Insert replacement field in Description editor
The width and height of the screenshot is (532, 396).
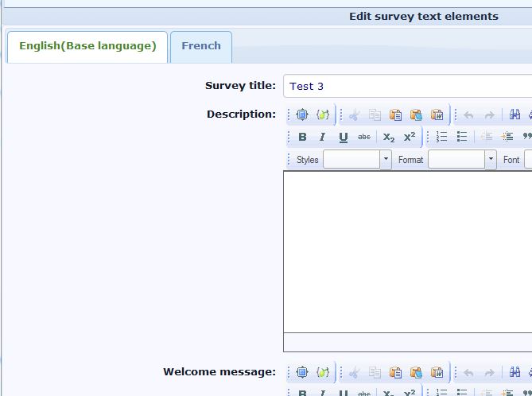click(323, 115)
